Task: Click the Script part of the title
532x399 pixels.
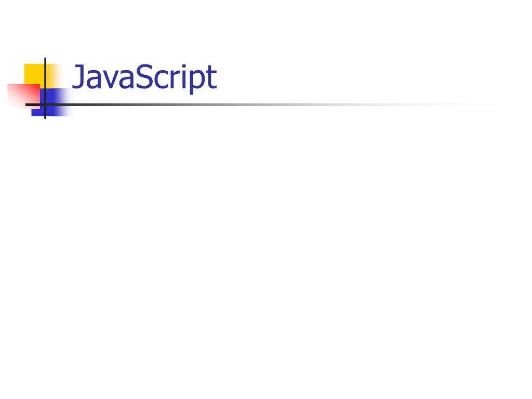Action: (177, 79)
